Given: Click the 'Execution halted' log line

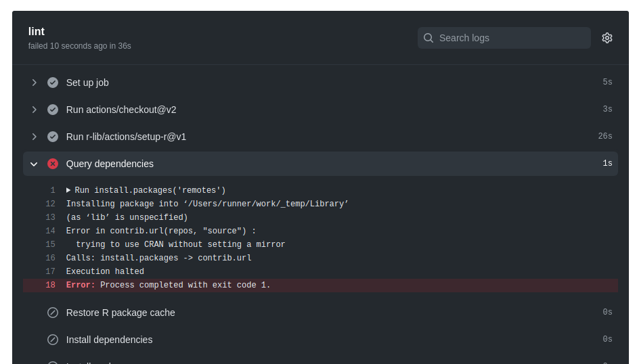Looking at the screenshot, I should [x=105, y=271].
